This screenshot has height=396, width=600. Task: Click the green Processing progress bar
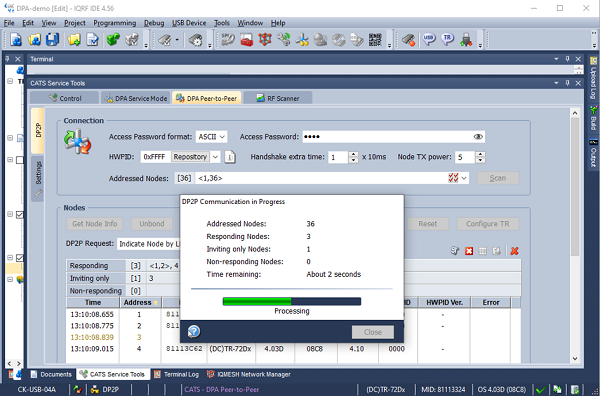tap(292, 301)
